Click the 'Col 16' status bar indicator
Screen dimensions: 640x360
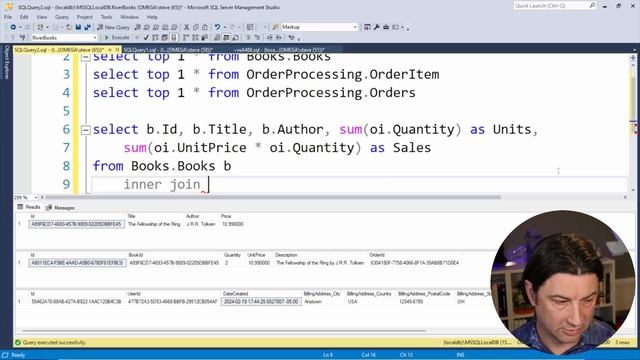pyautogui.click(x=368, y=355)
